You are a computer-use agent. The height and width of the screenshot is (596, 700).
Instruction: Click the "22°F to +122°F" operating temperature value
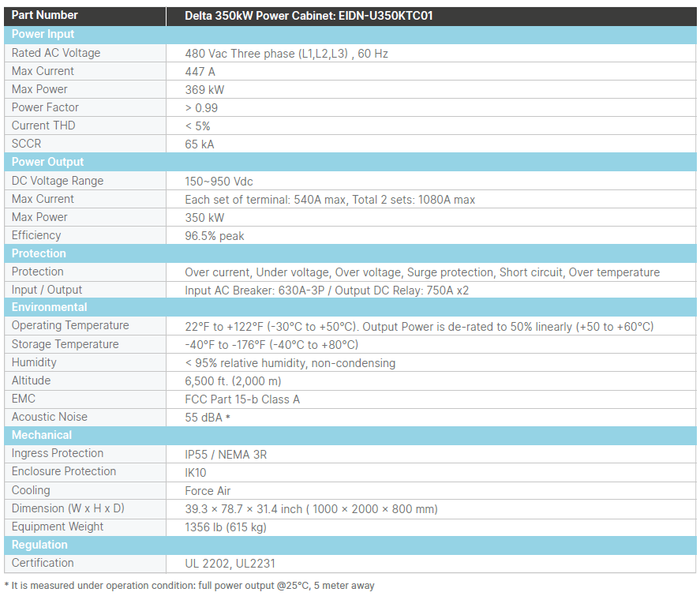pyautogui.click(x=419, y=327)
